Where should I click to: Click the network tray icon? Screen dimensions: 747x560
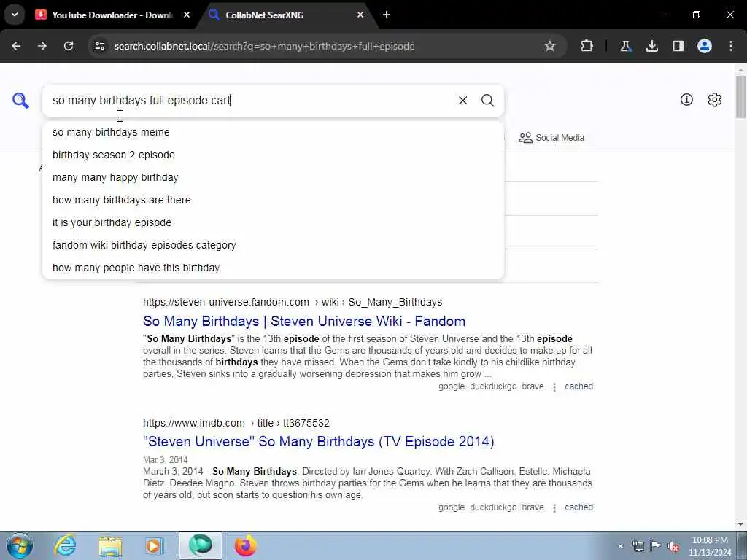tap(638, 546)
